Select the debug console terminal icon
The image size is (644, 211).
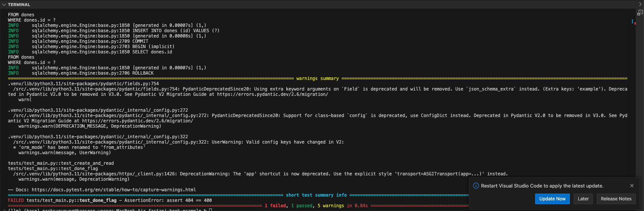[x=640, y=13]
